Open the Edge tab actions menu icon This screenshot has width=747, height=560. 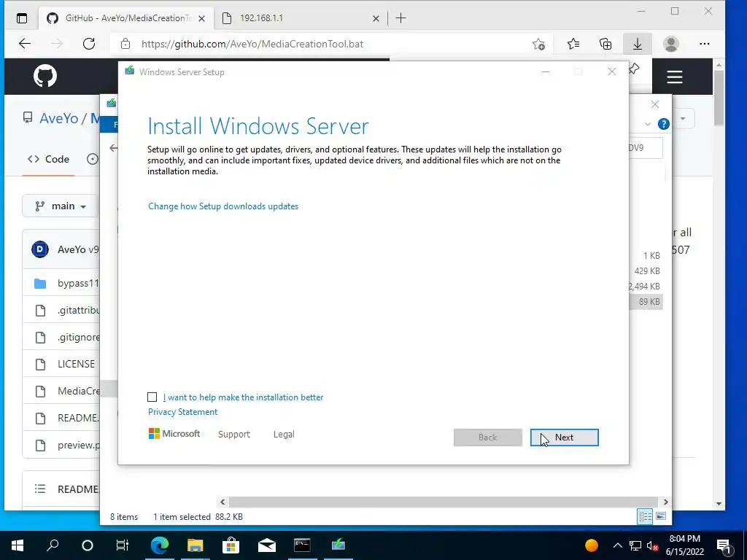pyautogui.click(x=22, y=18)
